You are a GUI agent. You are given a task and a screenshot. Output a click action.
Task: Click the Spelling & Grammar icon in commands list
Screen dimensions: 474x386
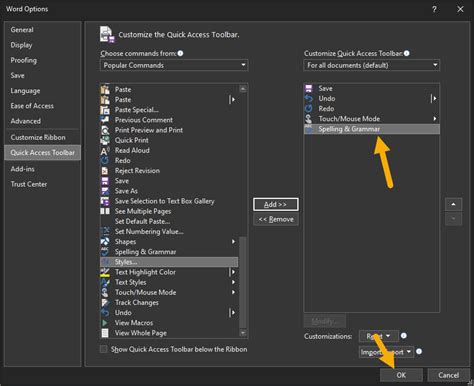[105, 252]
